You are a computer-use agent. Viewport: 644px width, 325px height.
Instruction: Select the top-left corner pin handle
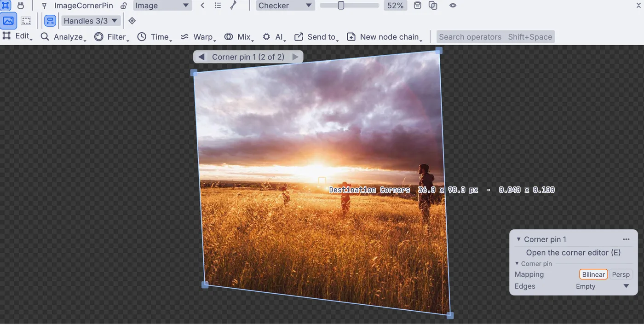click(x=194, y=73)
